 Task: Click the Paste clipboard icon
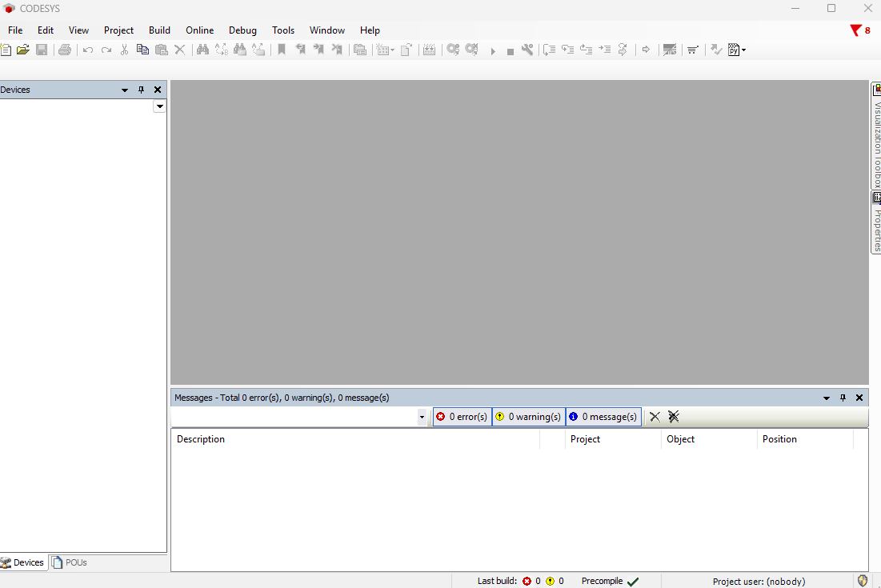[x=162, y=50]
